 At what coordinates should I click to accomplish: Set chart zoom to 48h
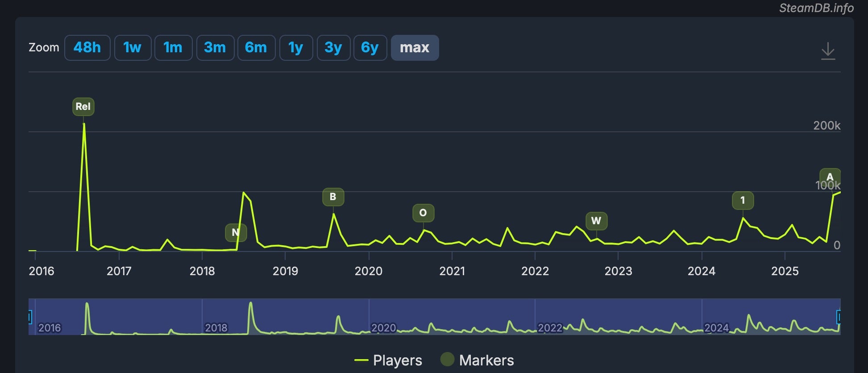click(87, 47)
